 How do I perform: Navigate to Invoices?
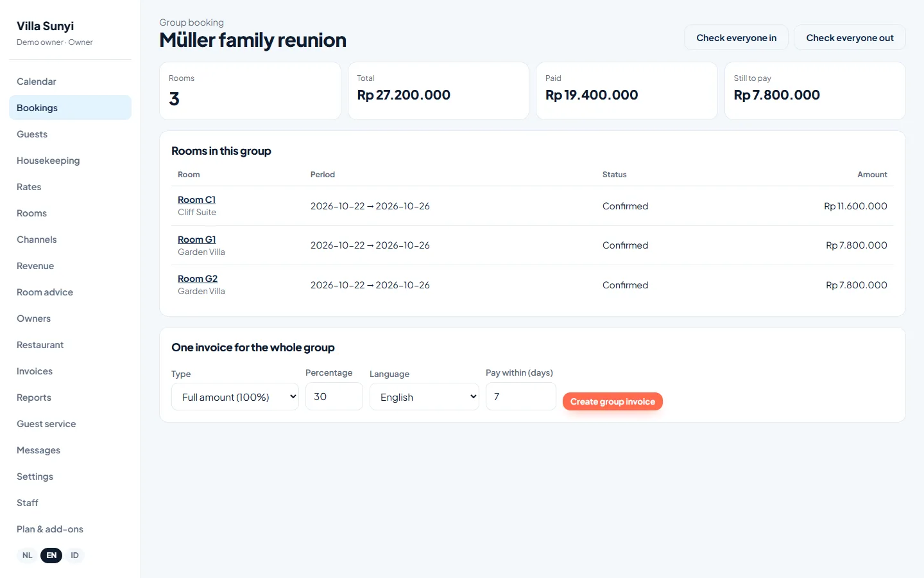tap(70, 371)
